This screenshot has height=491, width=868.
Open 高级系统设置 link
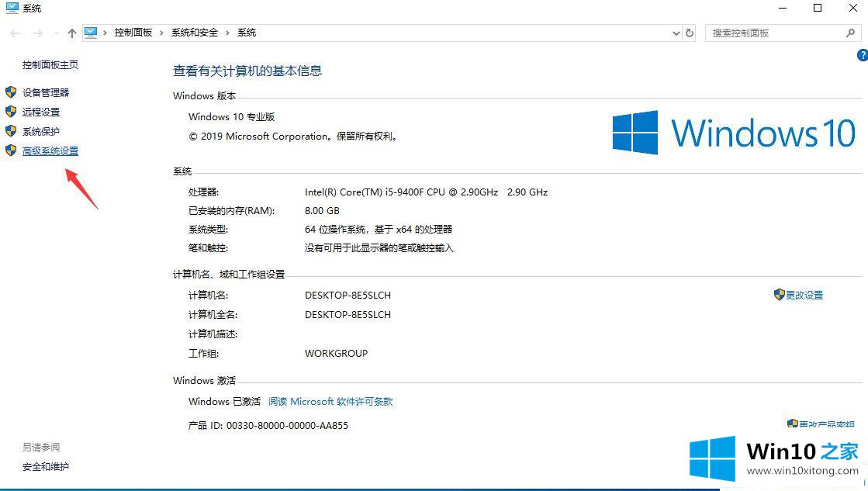pos(50,150)
